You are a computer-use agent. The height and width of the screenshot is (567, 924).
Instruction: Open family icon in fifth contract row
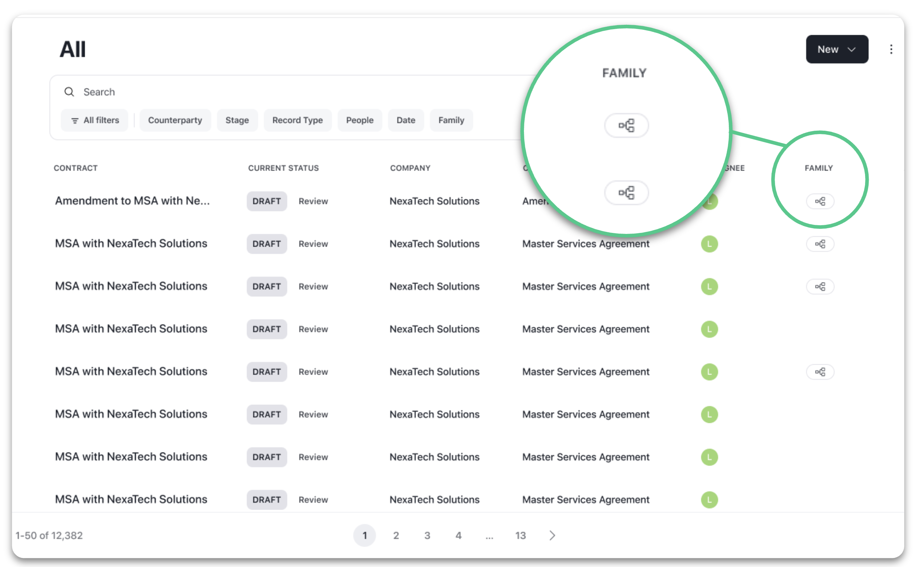pos(820,372)
